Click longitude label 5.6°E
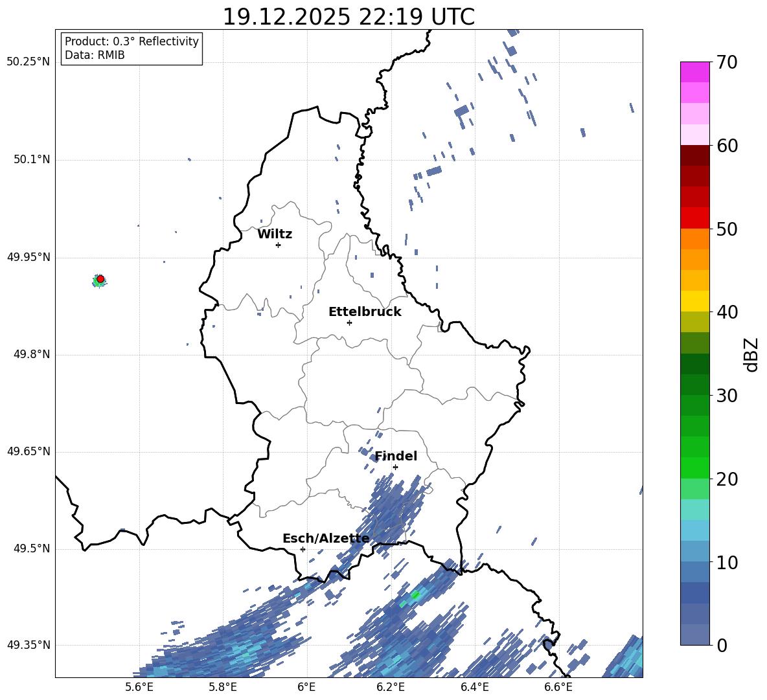767x700 pixels. (x=139, y=687)
